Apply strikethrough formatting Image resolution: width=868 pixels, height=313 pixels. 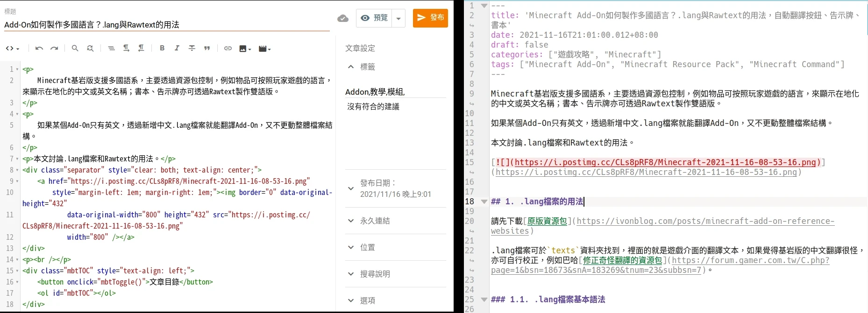[x=192, y=49]
